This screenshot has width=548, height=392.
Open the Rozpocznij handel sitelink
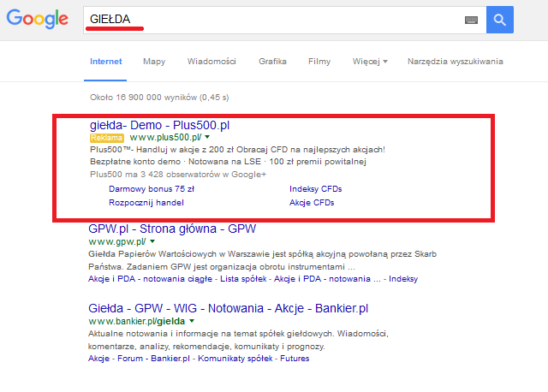[x=146, y=203]
